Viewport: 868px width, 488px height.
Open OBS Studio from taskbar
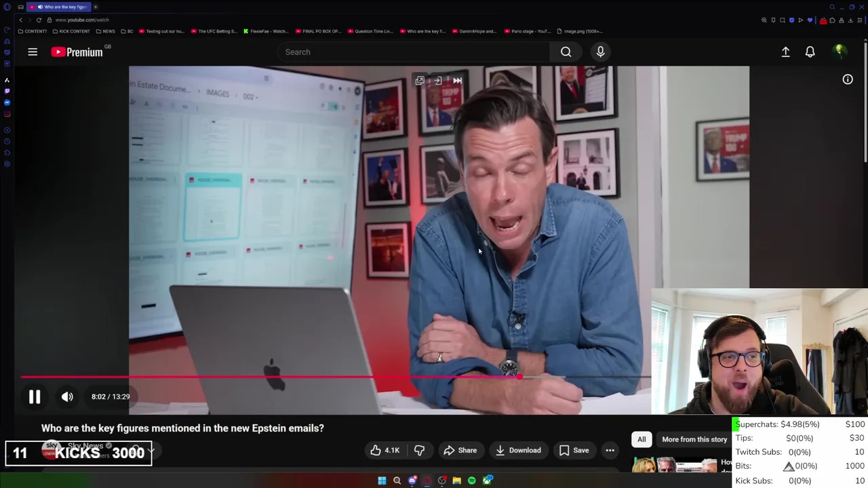(442, 481)
